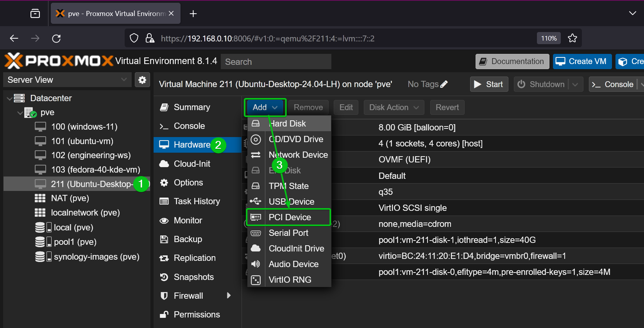Reload the page in the browser

click(56, 38)
